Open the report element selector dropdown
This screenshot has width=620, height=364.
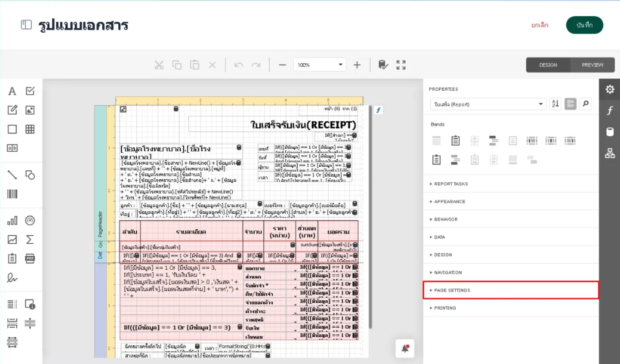pos(488,104)
